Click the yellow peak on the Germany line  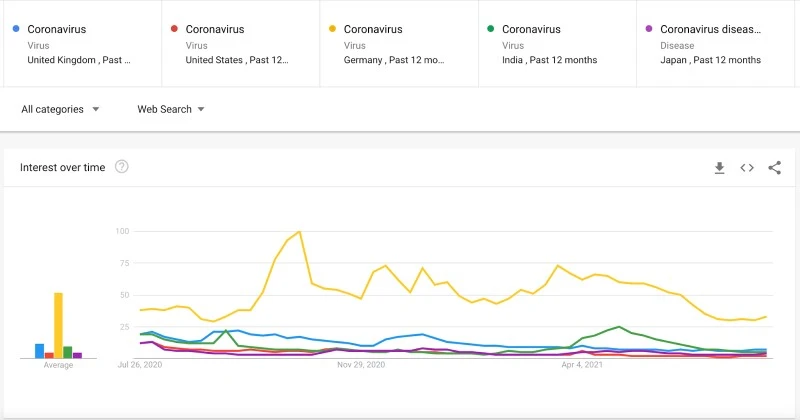coord(299,232)
